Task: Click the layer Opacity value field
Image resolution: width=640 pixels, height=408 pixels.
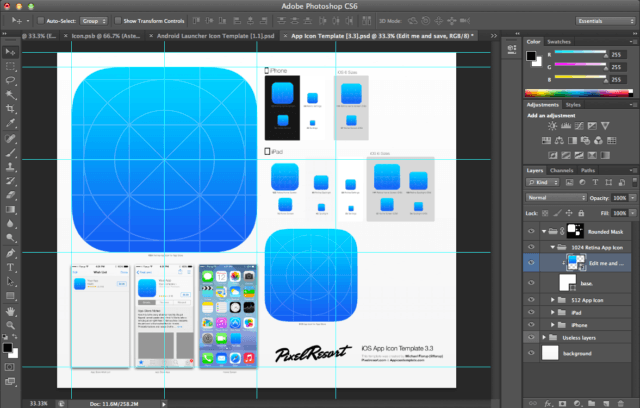Action: 617,198
